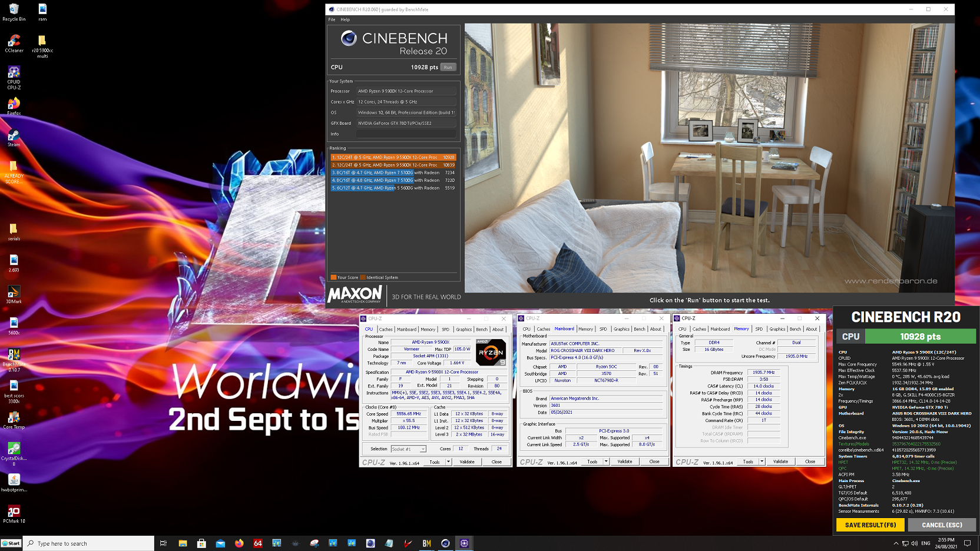This screenshot has height=551, width=980.
Task: Click the taskbar search box
Action: 89,543
